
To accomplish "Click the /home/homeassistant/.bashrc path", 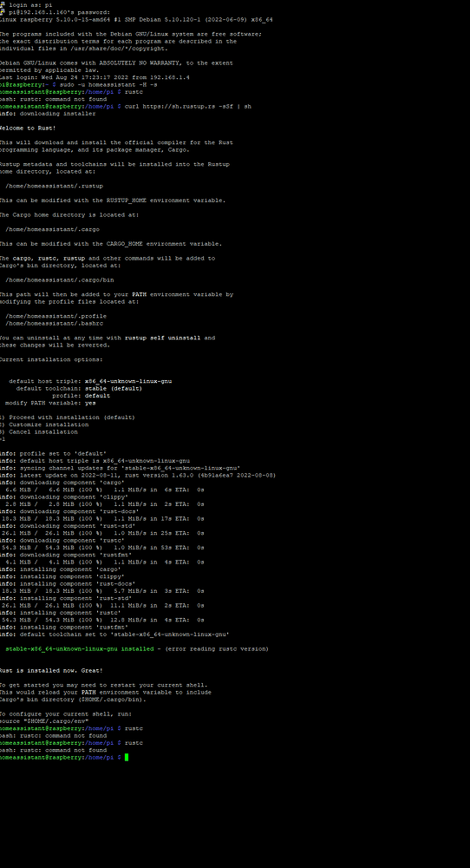I will pos(54,323).
